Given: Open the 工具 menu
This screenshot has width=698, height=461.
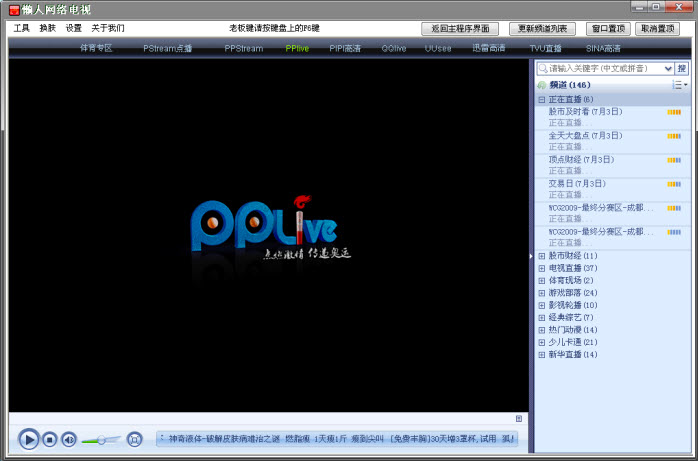Looking at the screenshot, I should point(22,28).
